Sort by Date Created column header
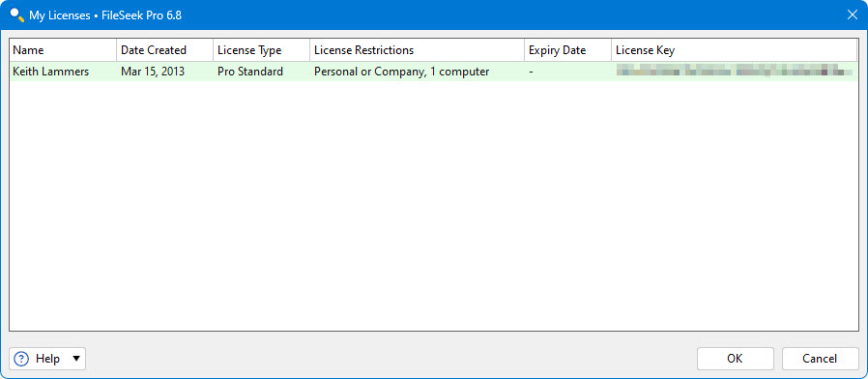This screenshot has width=868, height=379. point(165,50)
